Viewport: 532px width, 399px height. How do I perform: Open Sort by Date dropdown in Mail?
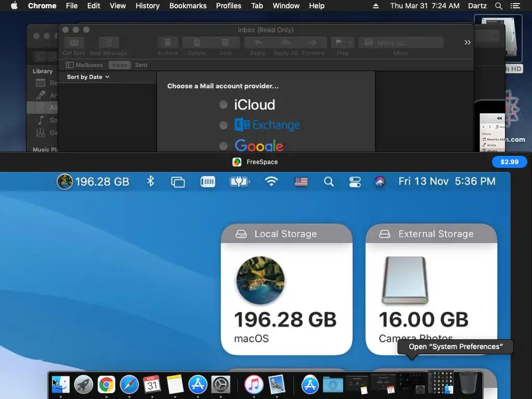pos(88,77)
